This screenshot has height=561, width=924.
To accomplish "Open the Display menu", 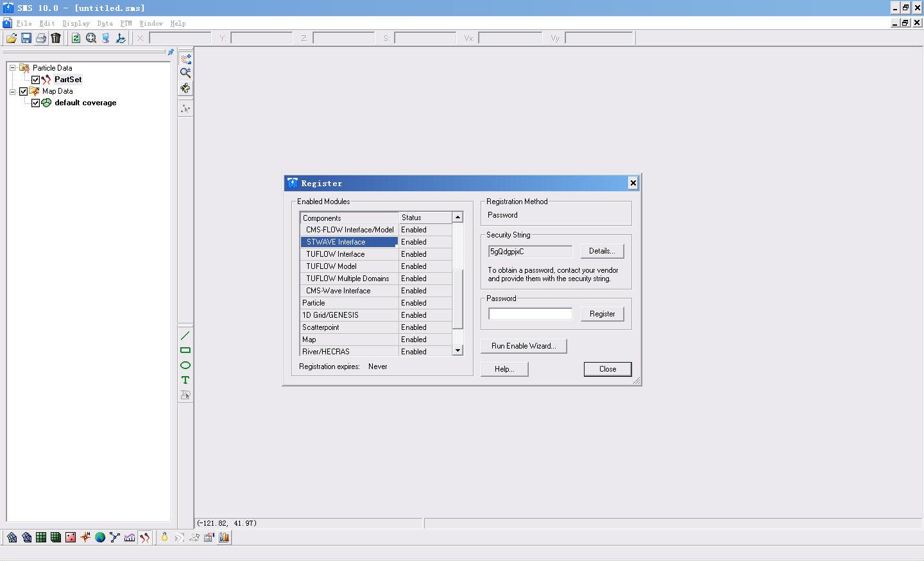I will click(76, 23).
